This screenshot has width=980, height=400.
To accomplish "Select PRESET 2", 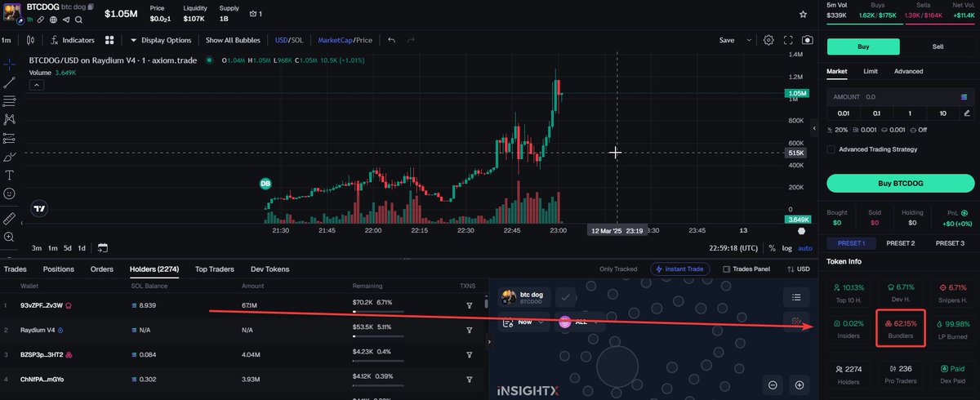I will 900,243.
